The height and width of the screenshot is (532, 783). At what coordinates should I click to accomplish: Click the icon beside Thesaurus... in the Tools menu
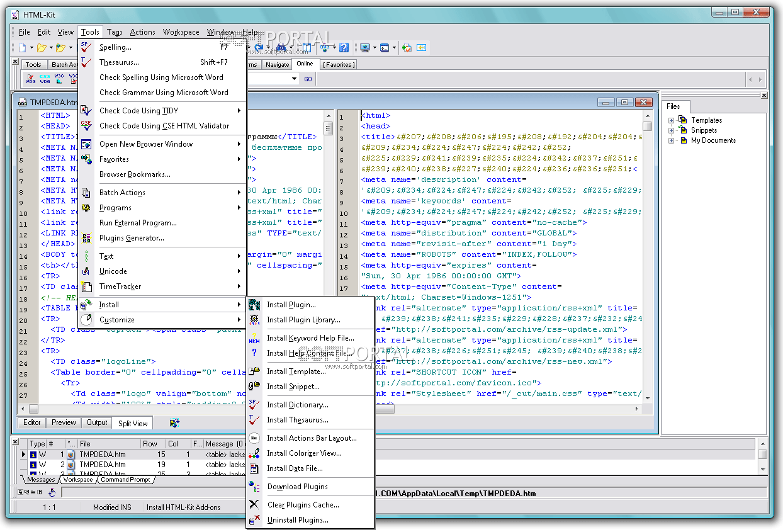click(x=87, y=62)
